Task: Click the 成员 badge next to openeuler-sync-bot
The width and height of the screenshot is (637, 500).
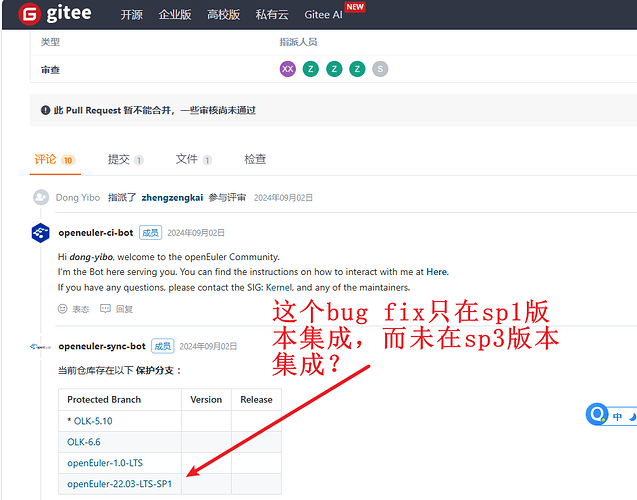Action: point(162,346)
